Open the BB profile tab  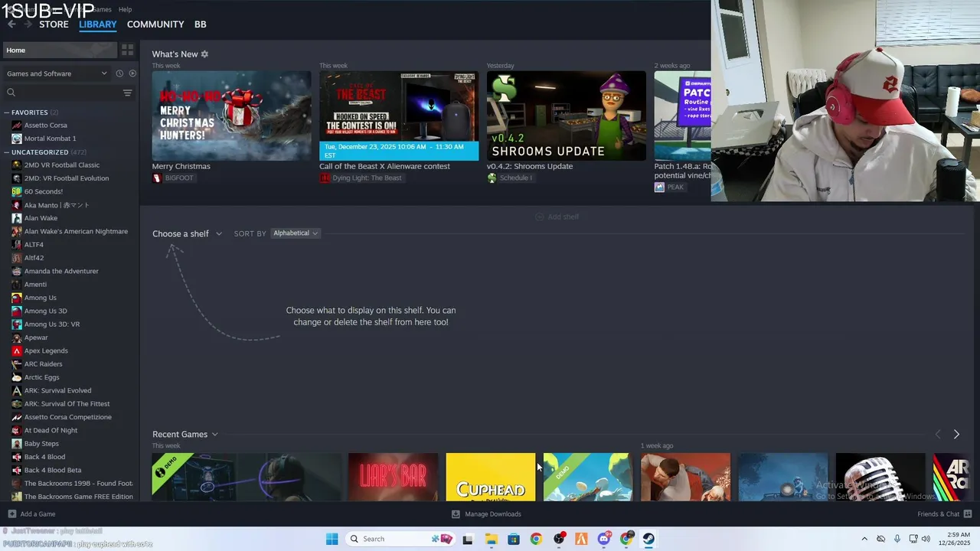click(200, 24)
